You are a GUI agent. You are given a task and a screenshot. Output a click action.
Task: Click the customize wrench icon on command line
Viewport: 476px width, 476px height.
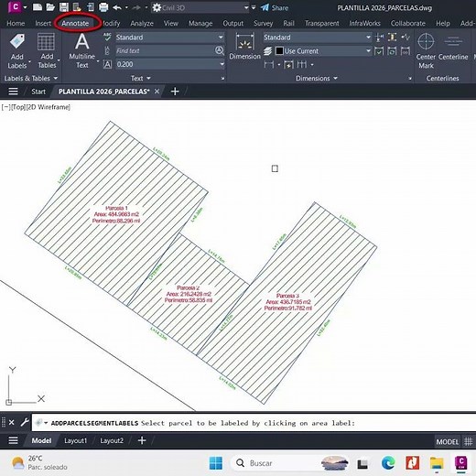coord(25,422)
